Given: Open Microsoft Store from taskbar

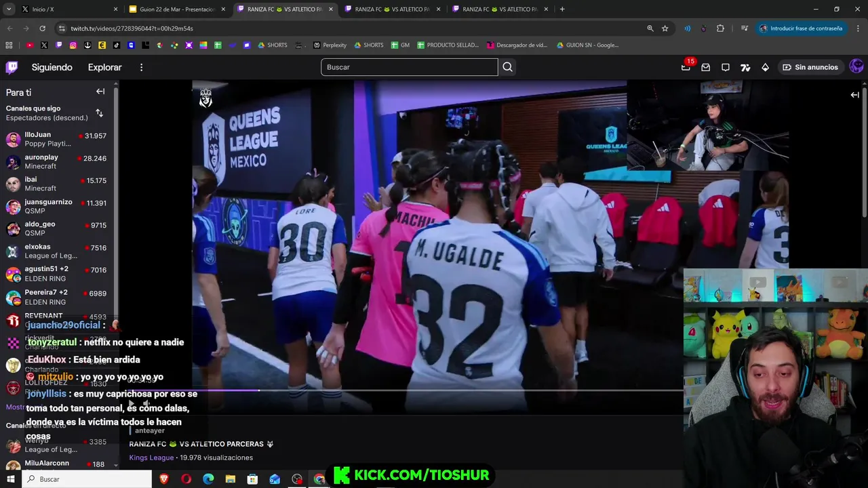Looking at the screenshot, I should pyautogui.click(x=252, y=479).
